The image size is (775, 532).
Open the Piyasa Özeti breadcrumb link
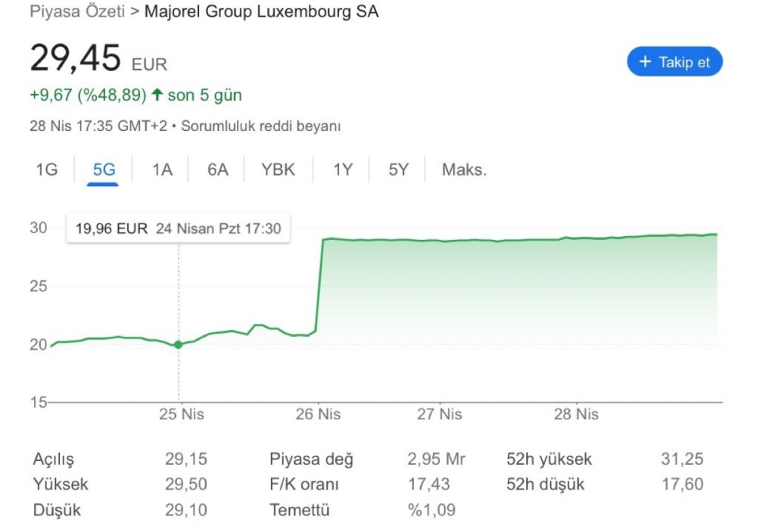click(x=76, y=12)
